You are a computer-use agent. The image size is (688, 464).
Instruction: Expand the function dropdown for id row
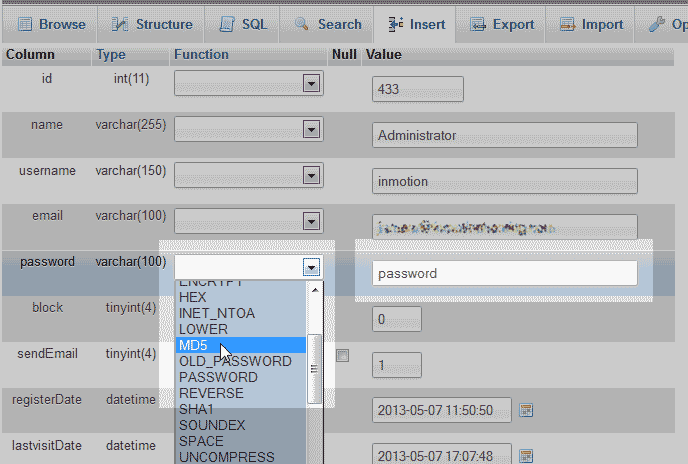pos(310,84)
